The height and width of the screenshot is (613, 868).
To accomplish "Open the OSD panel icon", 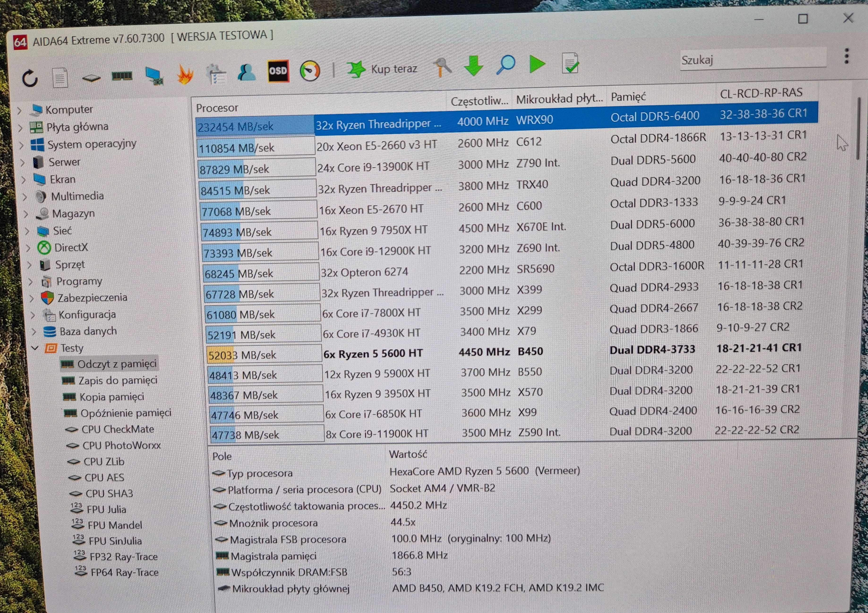I will tap(278, 71).
